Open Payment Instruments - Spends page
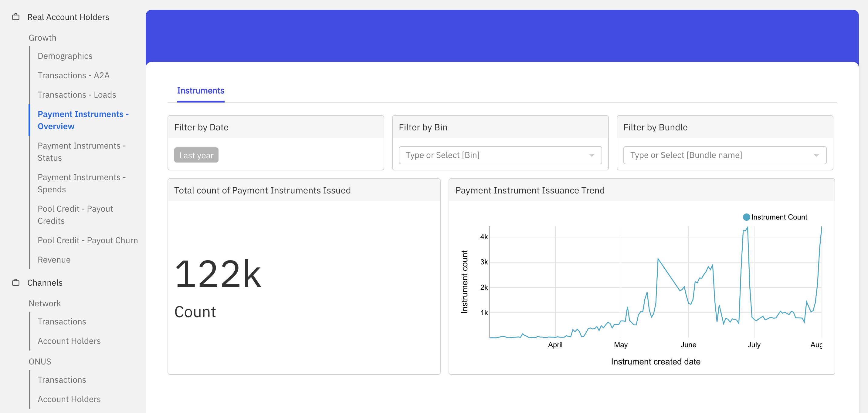The image size is (868, 413). (x=82, y=183)
